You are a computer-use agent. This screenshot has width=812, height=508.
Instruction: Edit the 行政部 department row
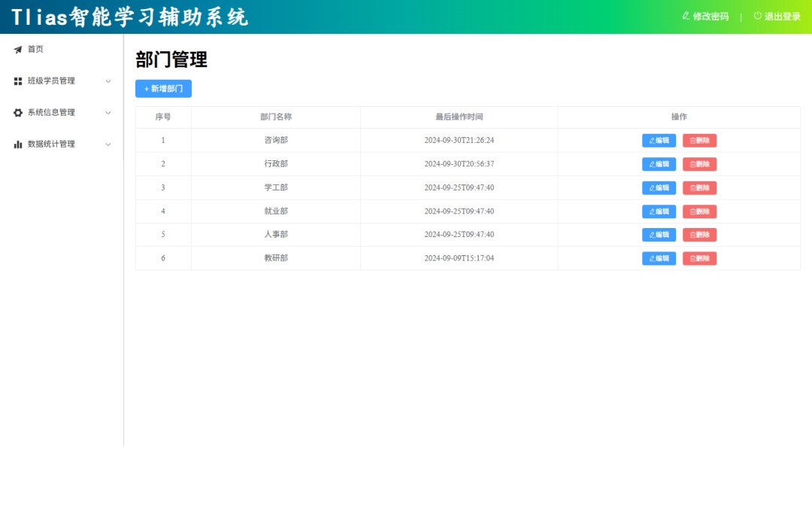tap(659, 164)
